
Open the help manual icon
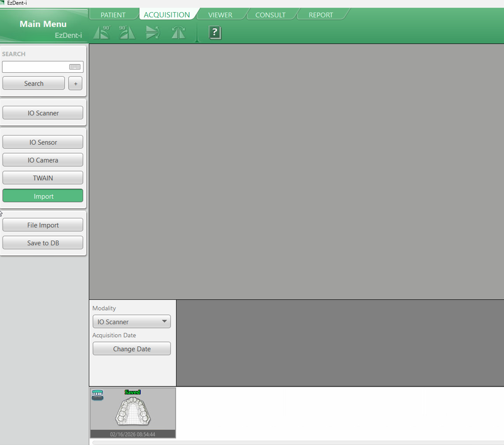coord(215,33)
